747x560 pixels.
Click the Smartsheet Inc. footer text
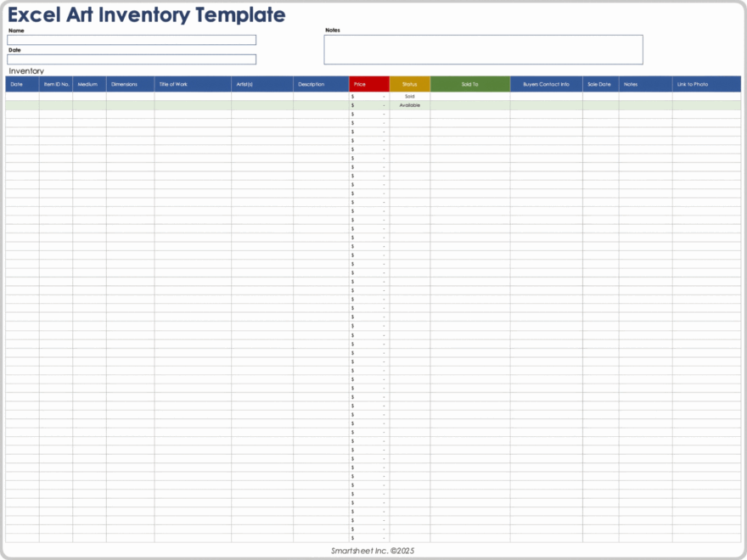[x=373, y=551]
